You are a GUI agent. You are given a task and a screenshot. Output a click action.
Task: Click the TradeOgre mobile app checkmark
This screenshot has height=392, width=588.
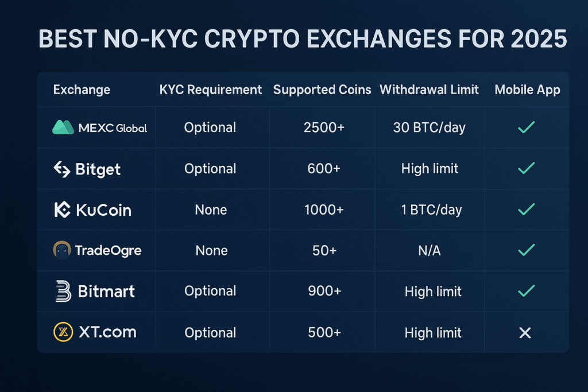pyautogui.click(x=526, y=250)
